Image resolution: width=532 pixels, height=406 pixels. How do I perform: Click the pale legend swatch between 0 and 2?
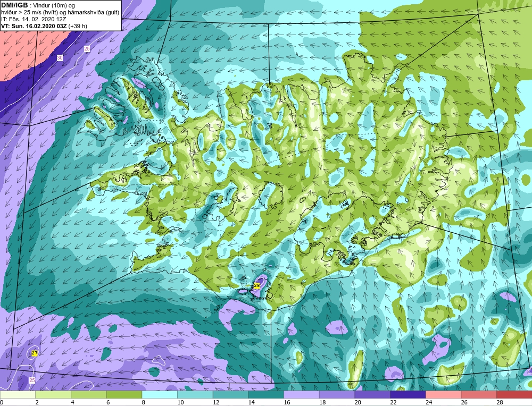click(x=18, y=395)
